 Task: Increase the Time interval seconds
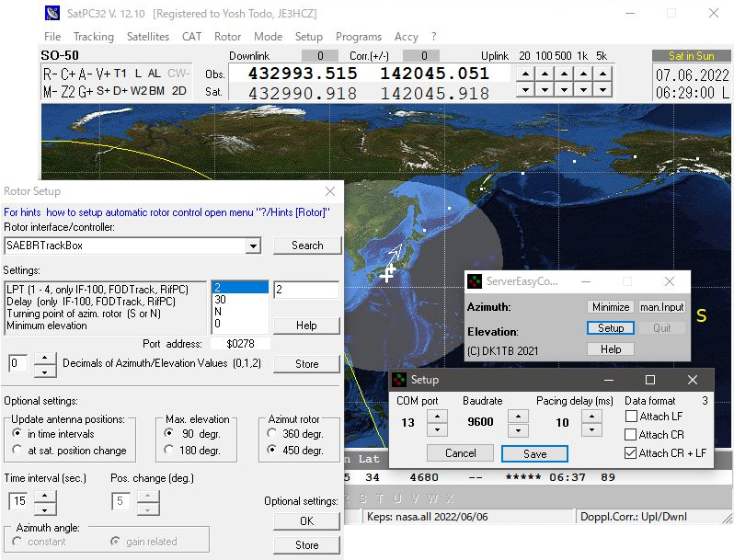coord(44,496)
